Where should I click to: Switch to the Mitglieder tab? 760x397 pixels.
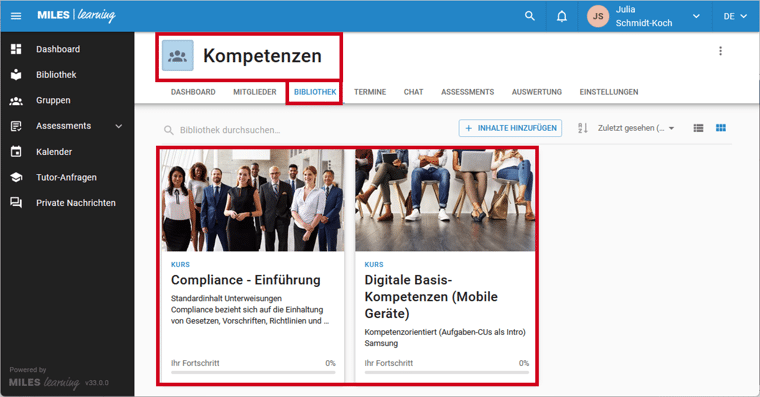(x=254, y=92)
